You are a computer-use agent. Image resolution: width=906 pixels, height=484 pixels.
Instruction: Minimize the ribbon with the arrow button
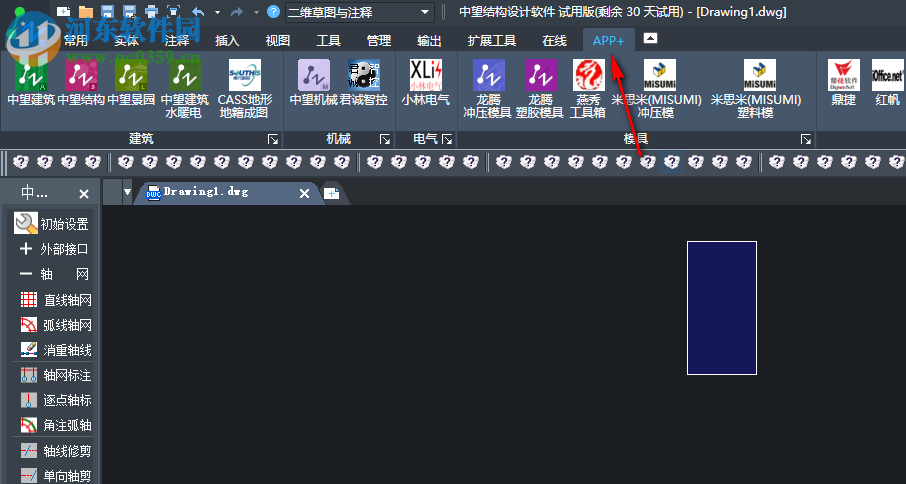point(650,39)
